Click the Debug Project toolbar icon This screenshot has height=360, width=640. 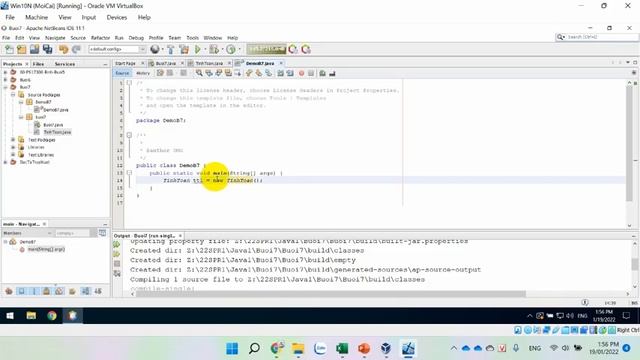(x=213, y=49)
